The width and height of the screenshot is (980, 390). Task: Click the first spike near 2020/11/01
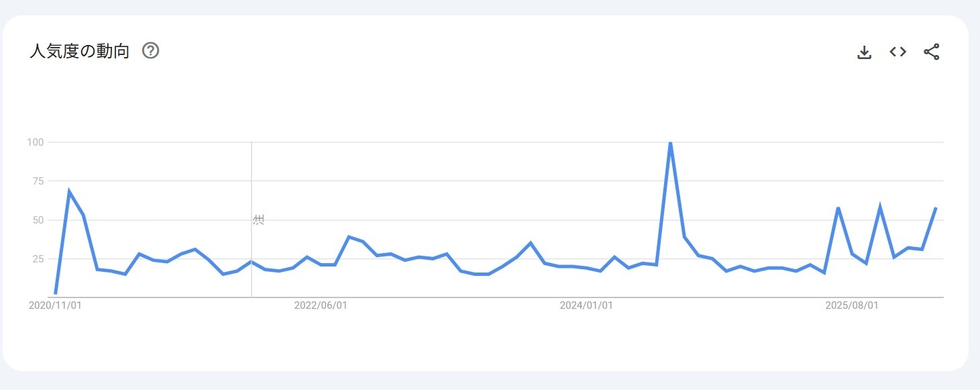click(x=69, y=192)
